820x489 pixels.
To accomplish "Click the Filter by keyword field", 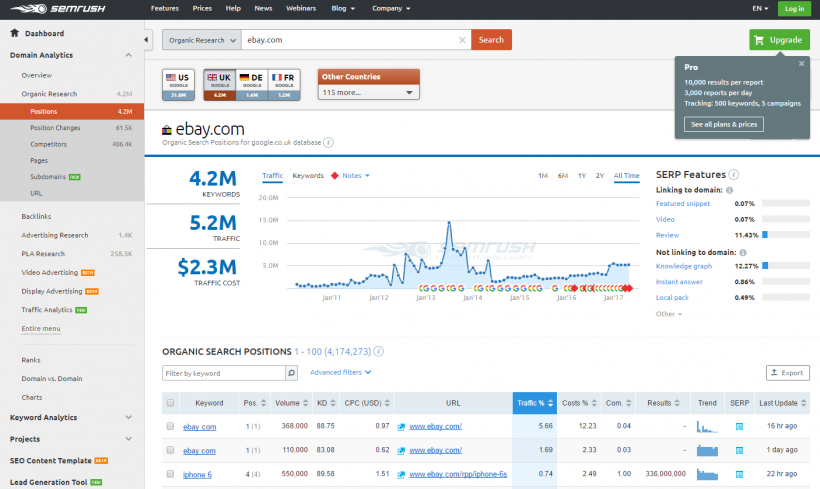I will coord(224,373).
